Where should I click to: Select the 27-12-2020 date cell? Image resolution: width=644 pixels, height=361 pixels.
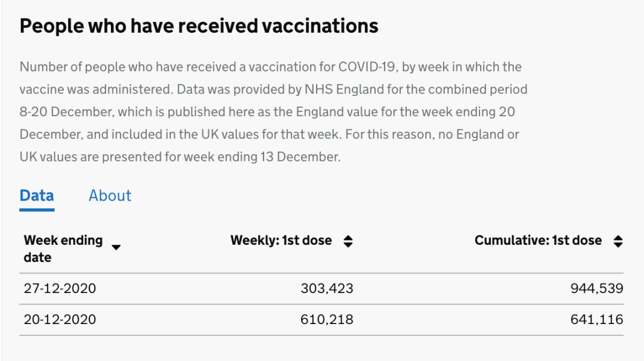click(60, 288)
